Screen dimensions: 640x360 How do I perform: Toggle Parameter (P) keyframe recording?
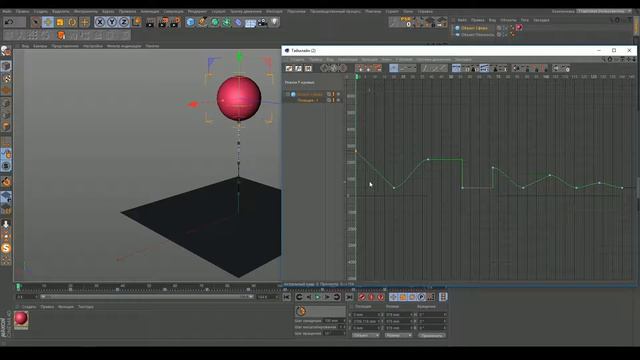click(421, 297)
